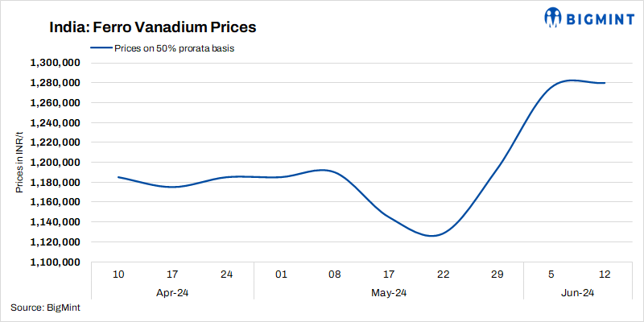Click the 12 date tick under Jun-24
This screenshot has width=644, height=322.
(605, 275)
